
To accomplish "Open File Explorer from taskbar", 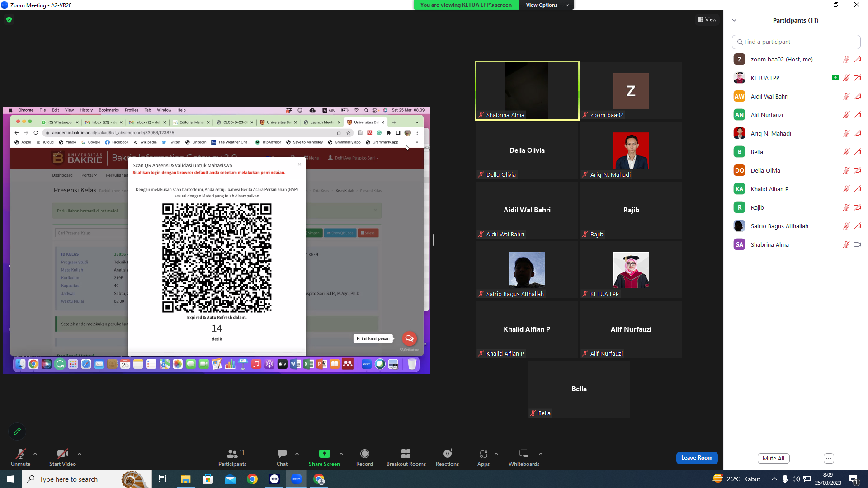I will (185, 479).
